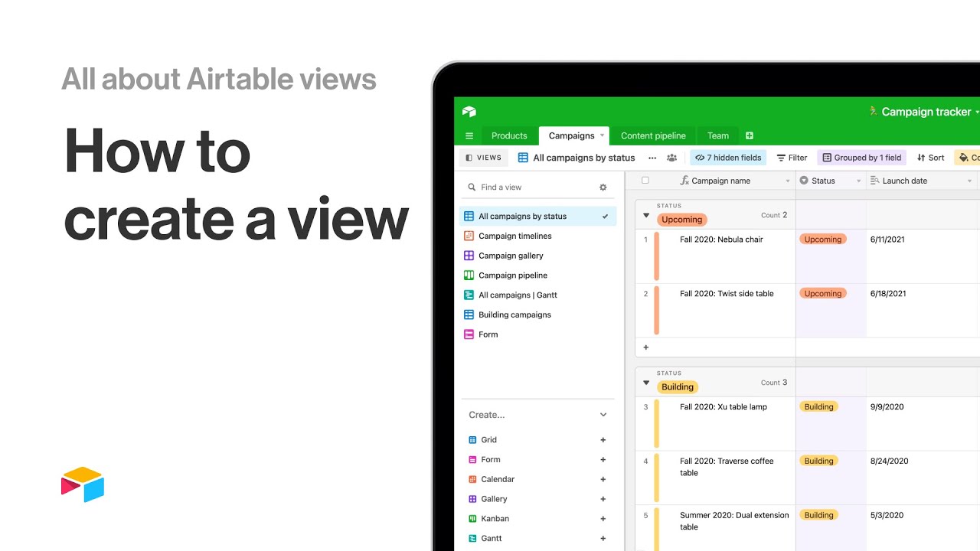
Task: Click Upcoming status tag for Nebula chair
Action: [823, 240]
